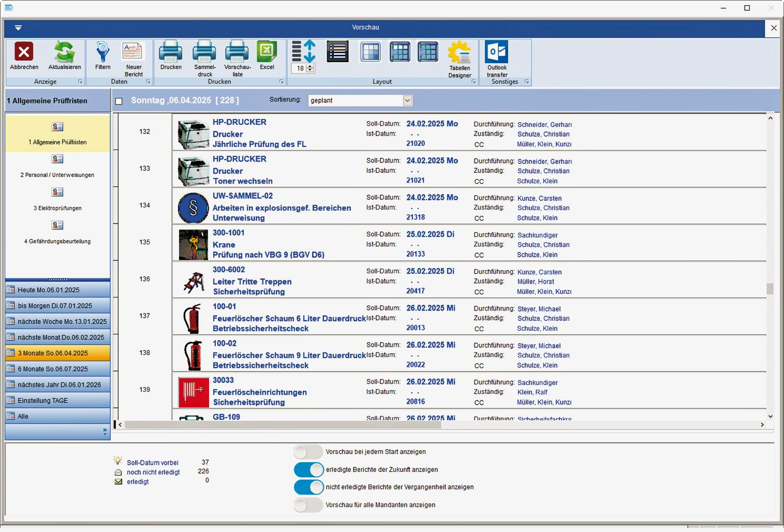Select the bis Morgen Di.07.01.2025 filter
784x532 pixels.
(x=57, y=306)
